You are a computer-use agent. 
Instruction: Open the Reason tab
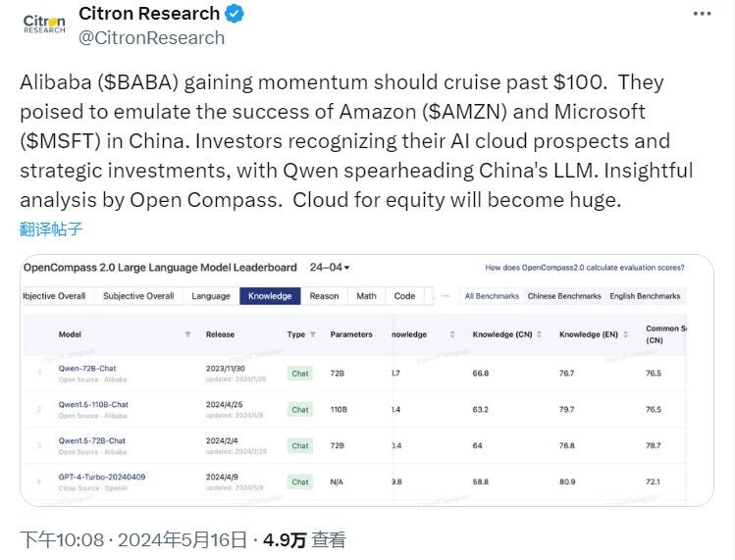tap(324, 296)
